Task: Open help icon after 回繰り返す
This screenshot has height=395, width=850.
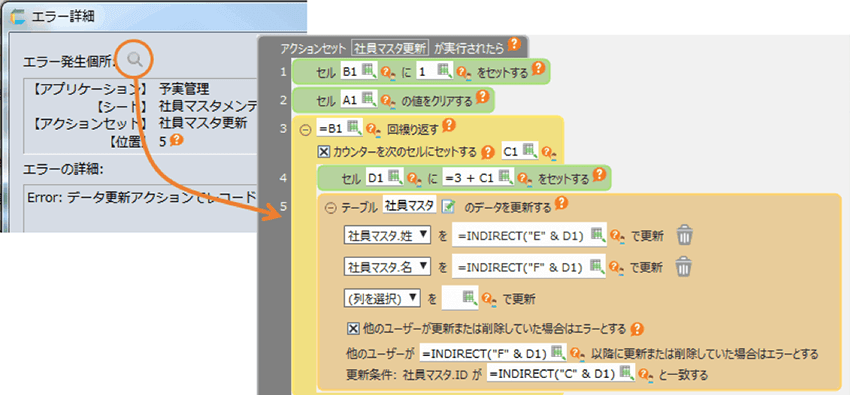Action: coord(448,126)
